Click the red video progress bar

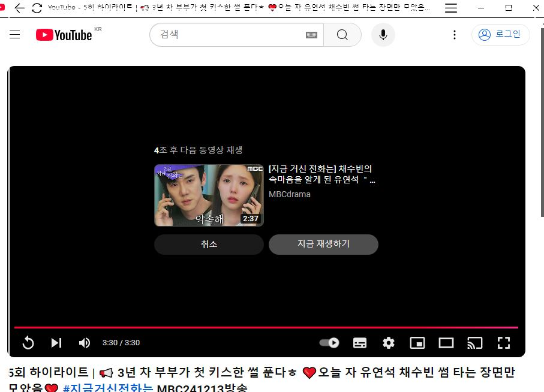[266, 327]
